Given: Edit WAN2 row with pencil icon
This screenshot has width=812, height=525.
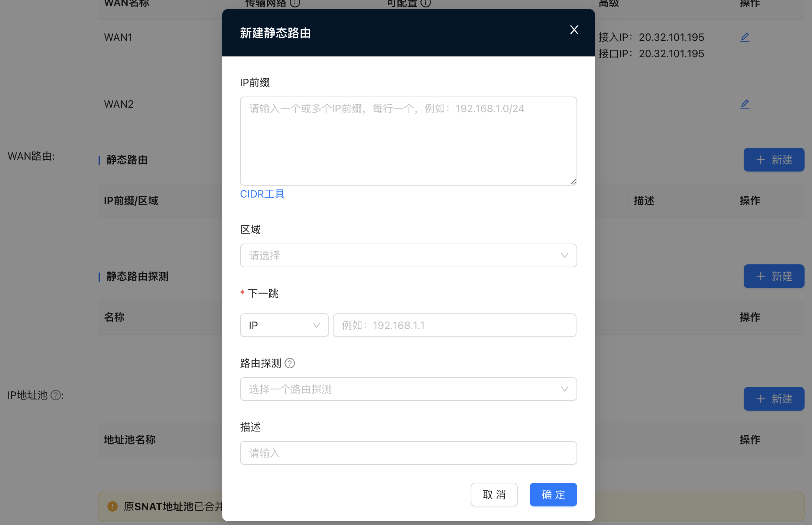Looking at the screenshot, I should pos(744,104).
